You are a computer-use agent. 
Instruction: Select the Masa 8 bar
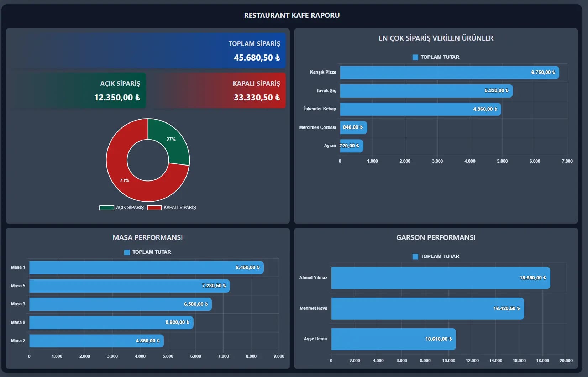pos(111,323)
